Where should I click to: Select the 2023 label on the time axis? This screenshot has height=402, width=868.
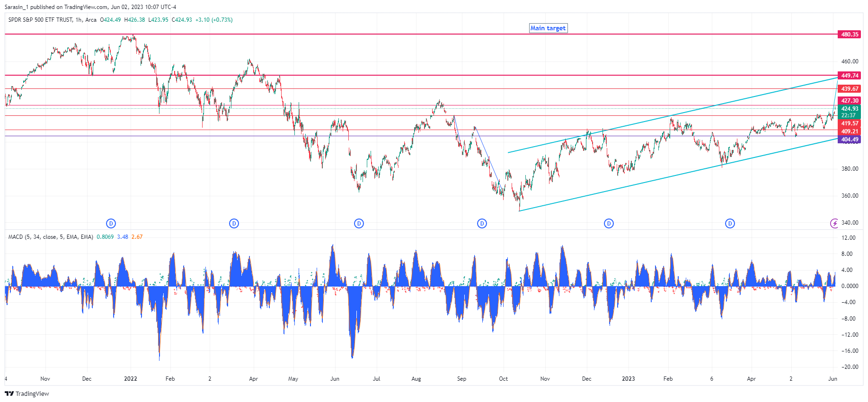pyautogui.click(x=629, y=379)
